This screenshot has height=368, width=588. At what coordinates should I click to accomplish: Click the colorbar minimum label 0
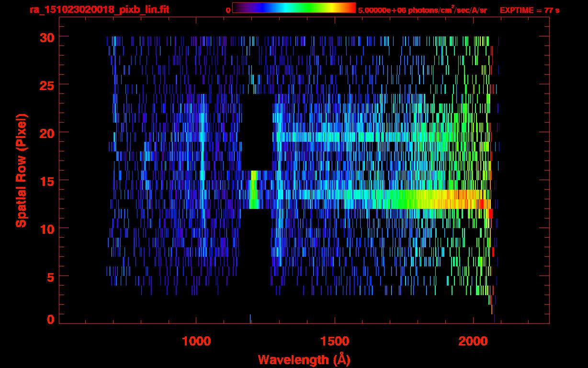(x=228, y=10)
